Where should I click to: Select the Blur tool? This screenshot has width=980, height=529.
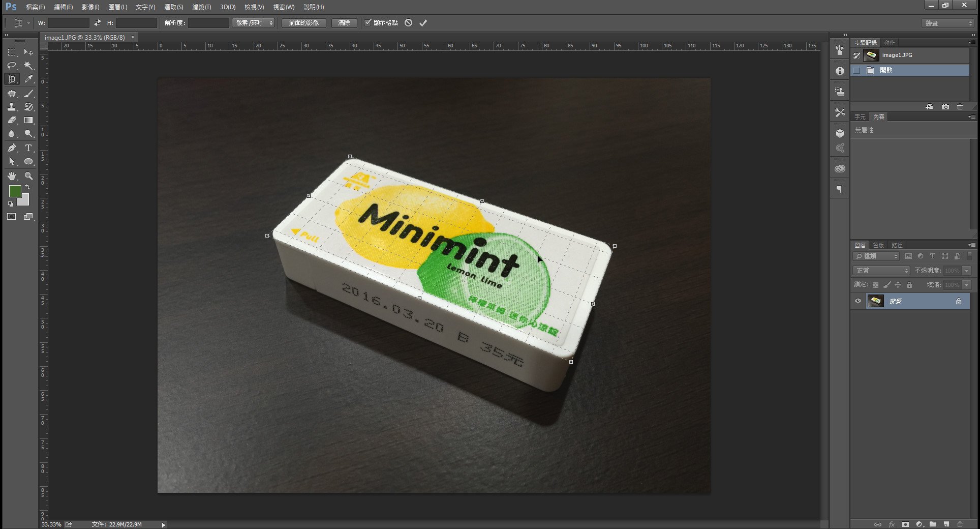tap(12, 133)
